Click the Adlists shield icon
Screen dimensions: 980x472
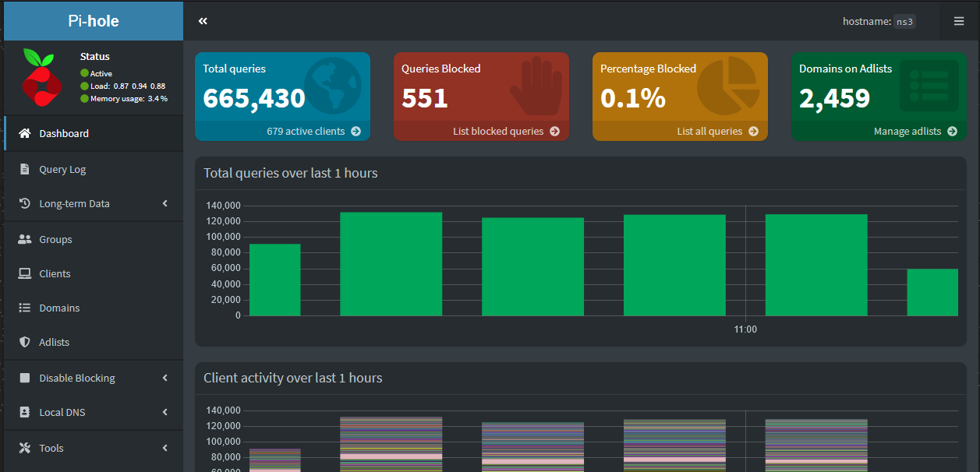click(24, 342)
